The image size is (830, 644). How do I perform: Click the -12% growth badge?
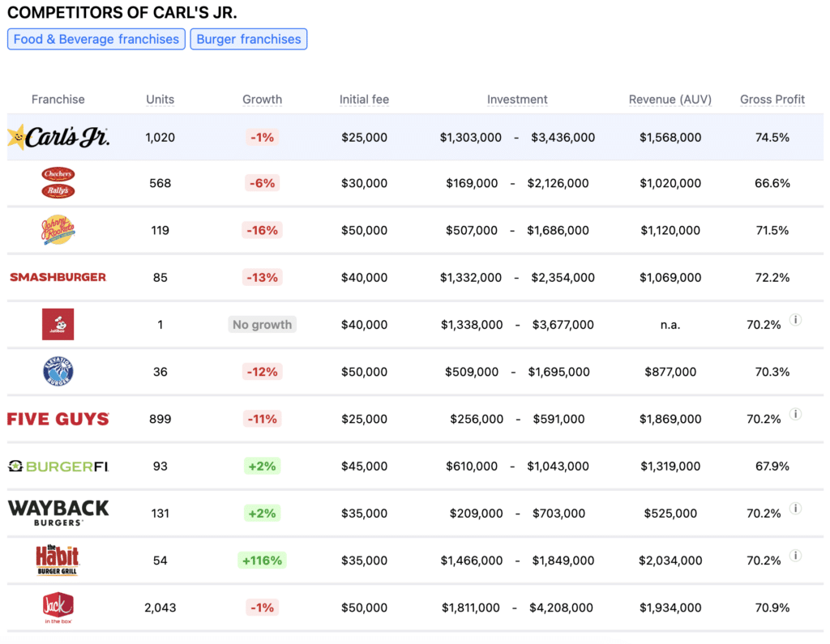262,372
